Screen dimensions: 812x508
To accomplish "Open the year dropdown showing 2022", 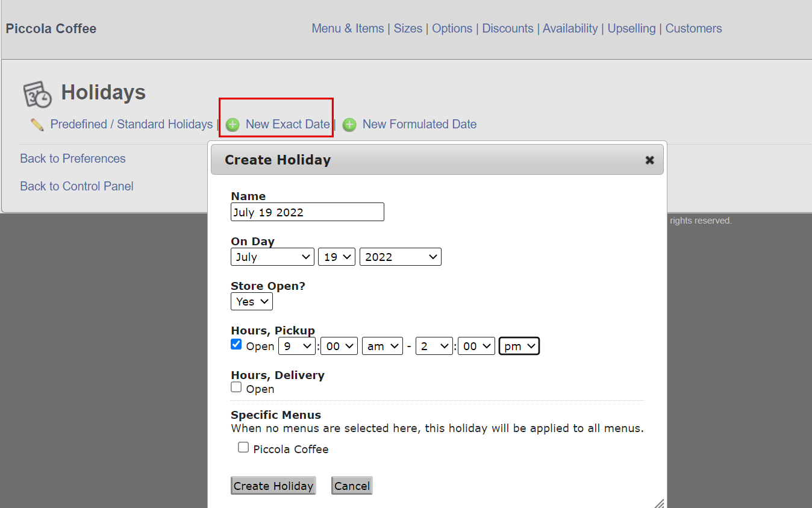I will coord(401,257).
